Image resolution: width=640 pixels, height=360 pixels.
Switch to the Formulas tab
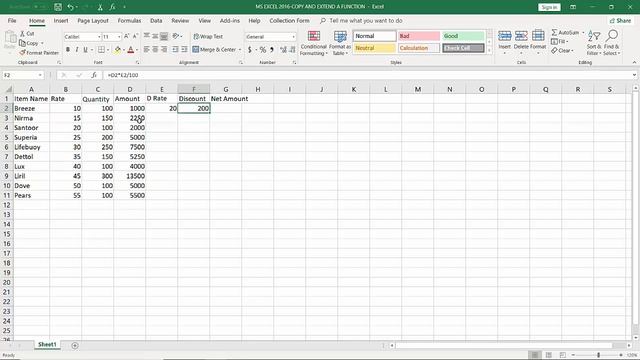(129, 20)
